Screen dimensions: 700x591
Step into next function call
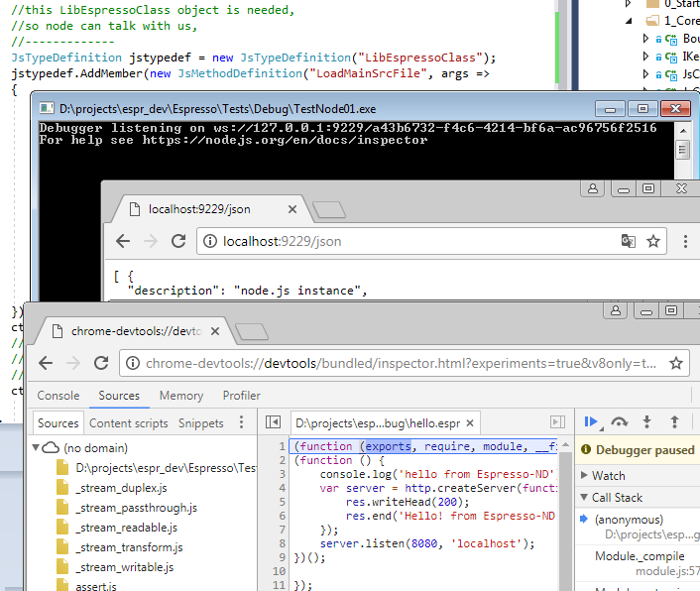tap(646, 421)
